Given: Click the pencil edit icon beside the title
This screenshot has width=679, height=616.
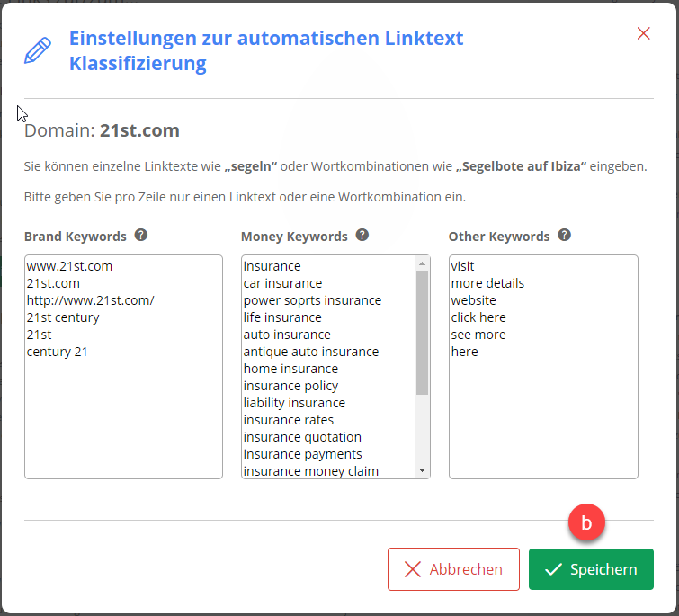Looking at the screenshot, I should click(x=38, y=50).
